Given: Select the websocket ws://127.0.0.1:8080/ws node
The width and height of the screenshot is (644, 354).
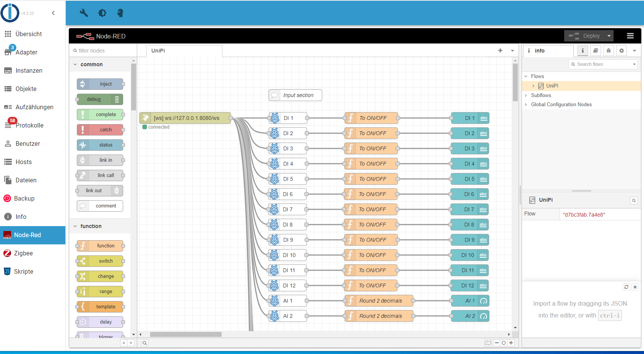Looking at the screenshot, I should click(x=185, y=118).
